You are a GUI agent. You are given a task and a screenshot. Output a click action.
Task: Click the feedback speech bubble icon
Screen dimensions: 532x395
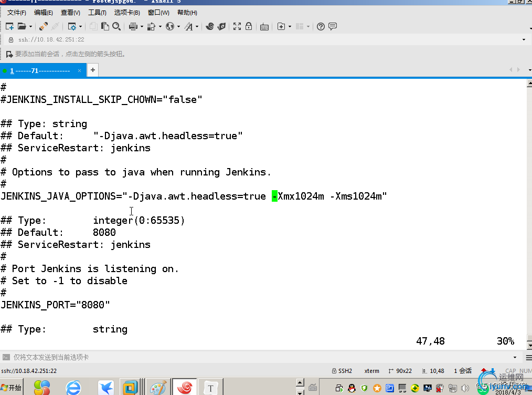coord(333,26)
